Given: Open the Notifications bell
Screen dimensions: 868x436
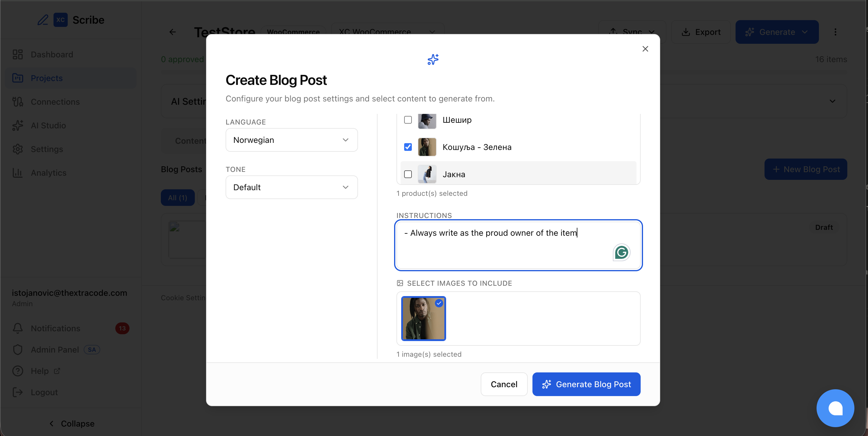Looking at the screenshot, I should pos(17,328).
